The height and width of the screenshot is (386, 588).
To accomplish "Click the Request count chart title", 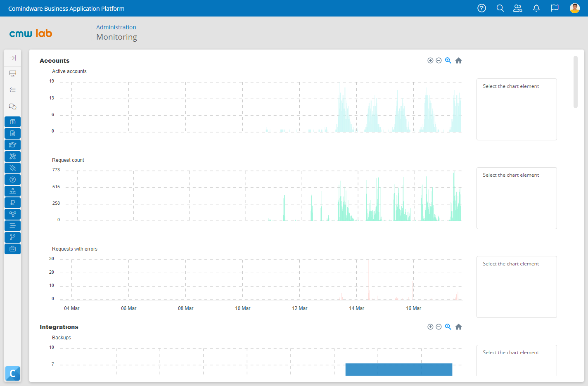I will coord(68,160).
